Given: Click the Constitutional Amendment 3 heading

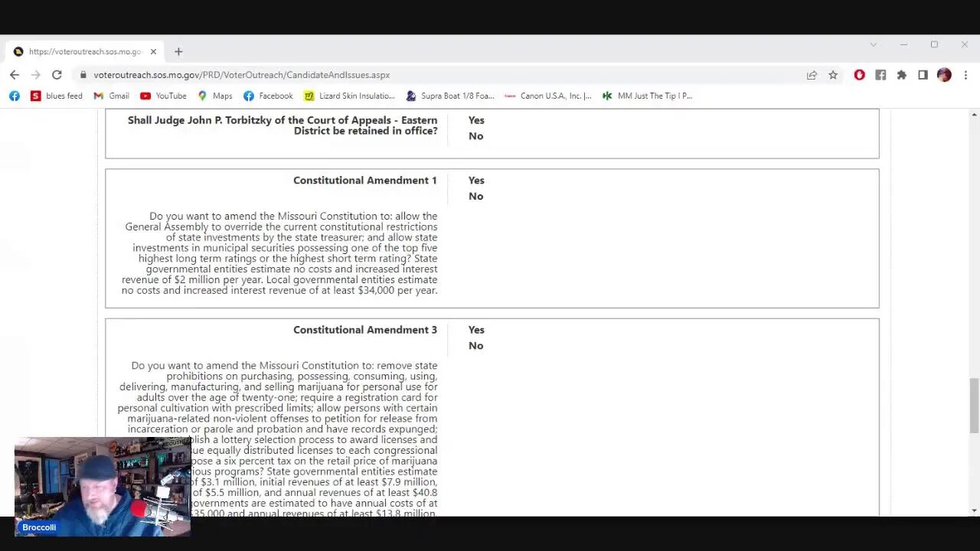Looking at the screenshot, I should pyautogui.click(x=365, y=330).
